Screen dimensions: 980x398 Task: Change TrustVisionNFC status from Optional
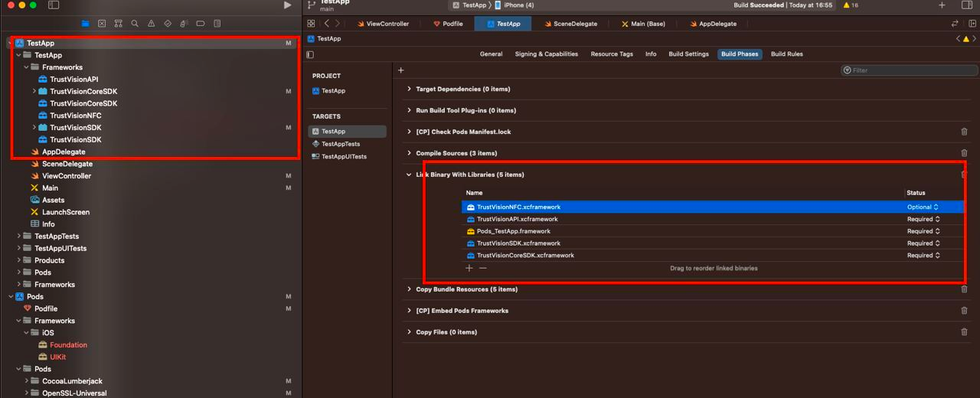(x=923, y=207)
